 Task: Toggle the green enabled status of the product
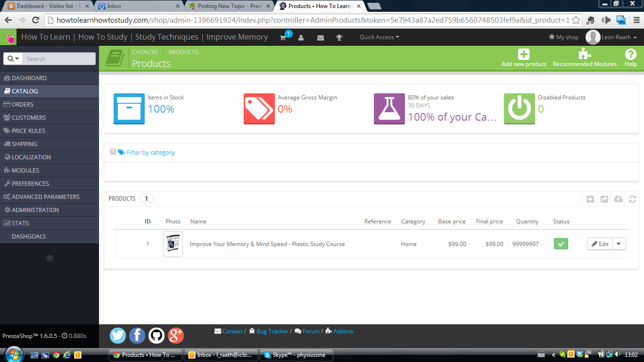[x=561, y=244]
